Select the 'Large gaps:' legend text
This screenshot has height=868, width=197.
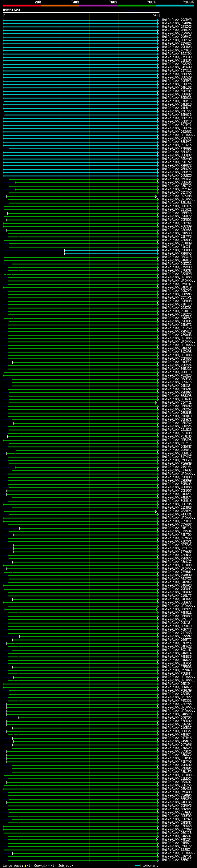(x=13, y=865)
